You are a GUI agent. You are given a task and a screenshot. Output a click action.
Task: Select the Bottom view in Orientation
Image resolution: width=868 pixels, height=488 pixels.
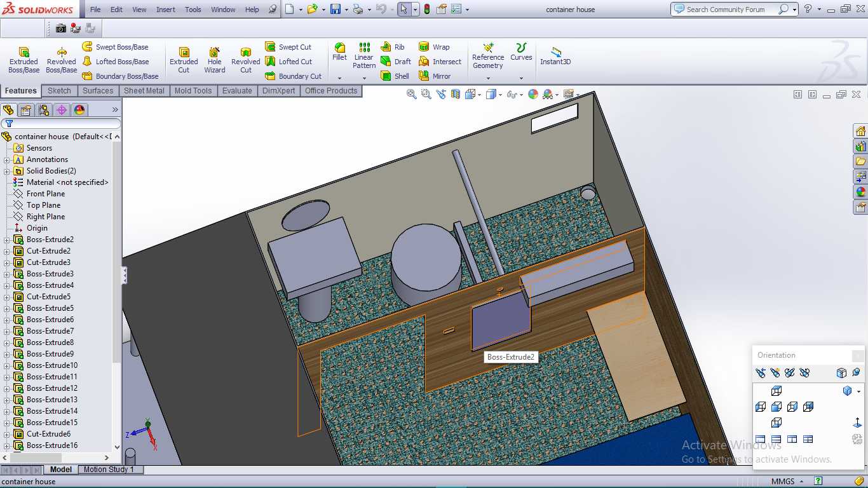pyautogui.click(x=776, y=423)
